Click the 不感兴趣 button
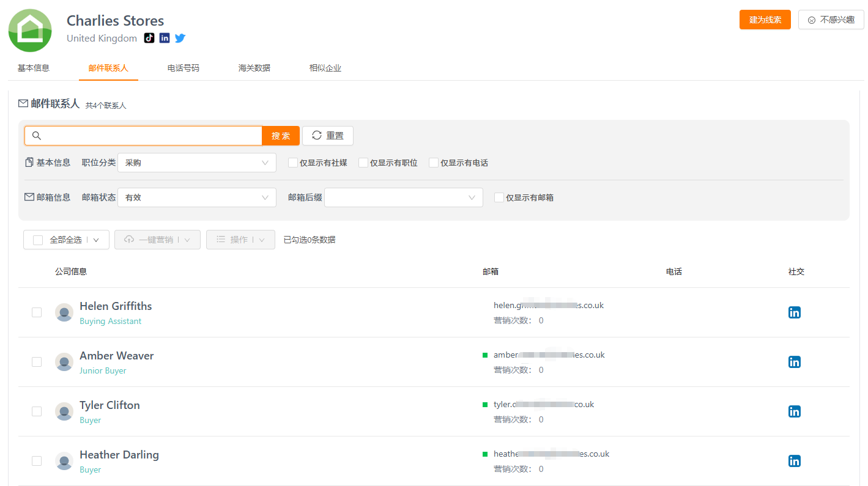 [x=831, y=20]
